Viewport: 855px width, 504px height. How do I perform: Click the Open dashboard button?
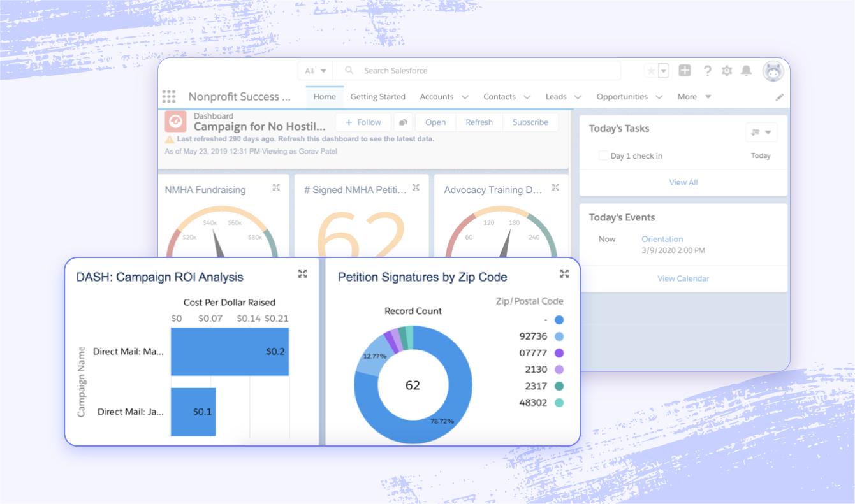[x=435, y=122]
